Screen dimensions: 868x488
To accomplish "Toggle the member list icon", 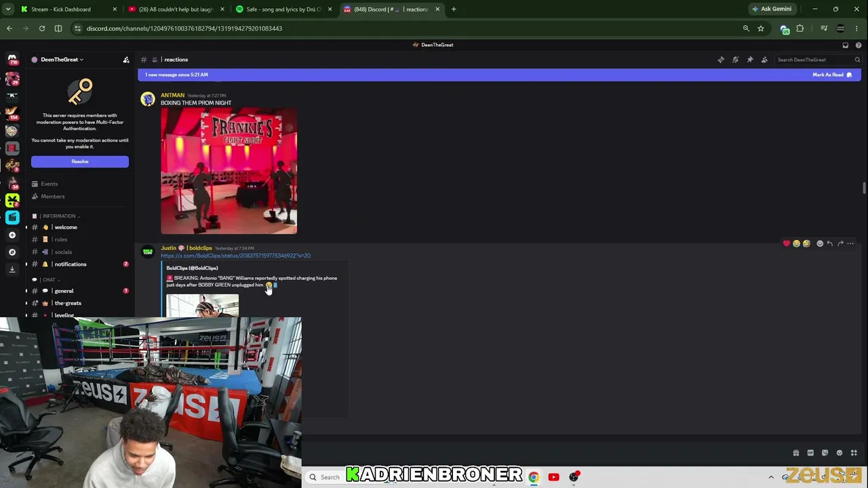I will [x=764, y=60].
